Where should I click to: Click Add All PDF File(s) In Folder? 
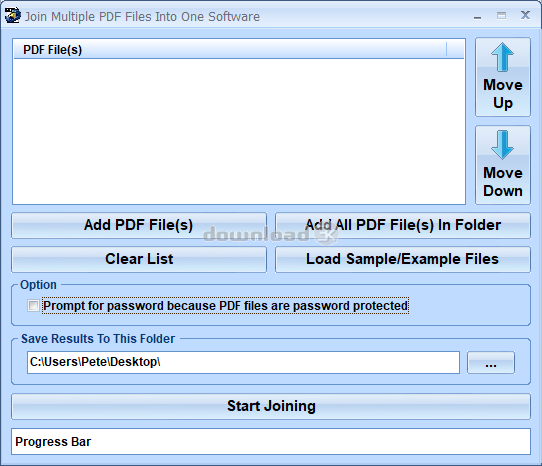(403, 225)
